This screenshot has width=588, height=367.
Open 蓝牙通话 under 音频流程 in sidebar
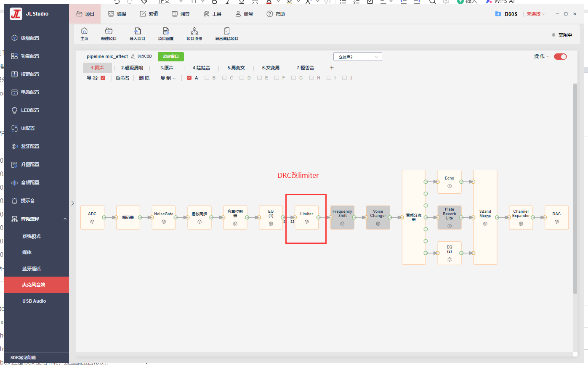tap(32, 269)
